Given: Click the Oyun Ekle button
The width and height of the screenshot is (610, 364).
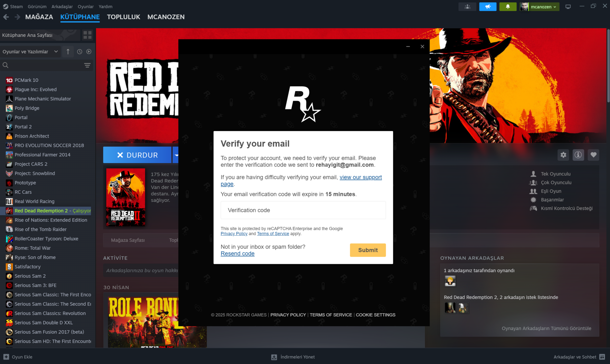Looking at the screenshot, I should pyautogui.click(x=18, y=357).
